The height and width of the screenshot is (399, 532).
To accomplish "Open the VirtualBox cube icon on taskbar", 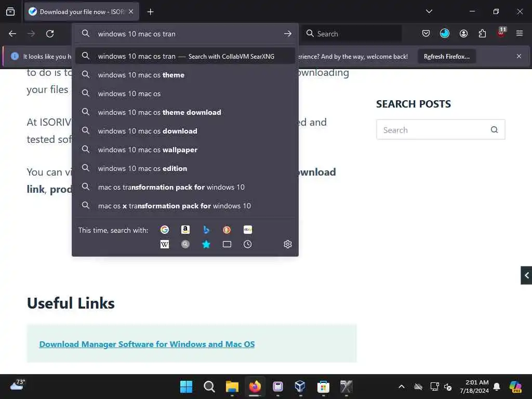I will pos(300,387).
